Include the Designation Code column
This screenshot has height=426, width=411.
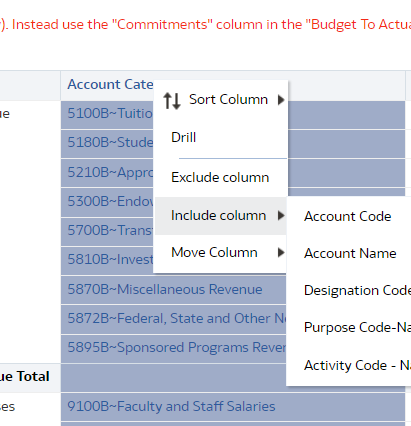pos(357,290)
